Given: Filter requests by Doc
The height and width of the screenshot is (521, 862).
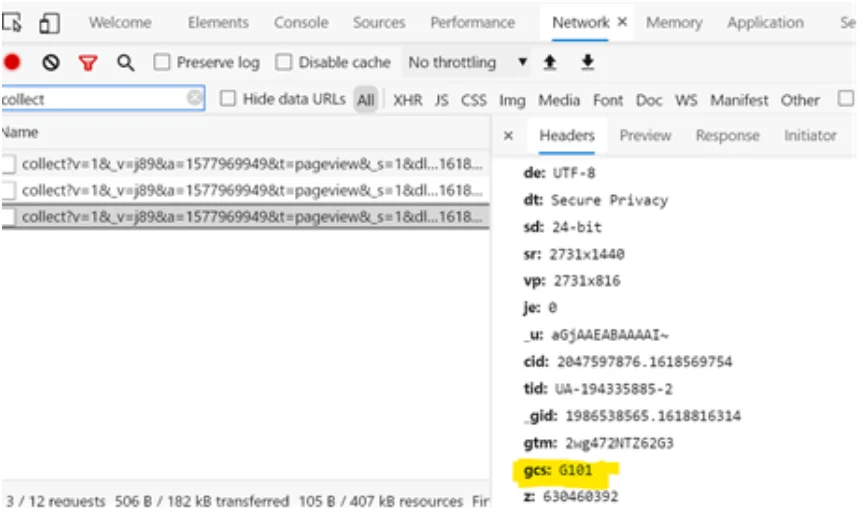Looking at the screenshot, I should coord(649,100).
